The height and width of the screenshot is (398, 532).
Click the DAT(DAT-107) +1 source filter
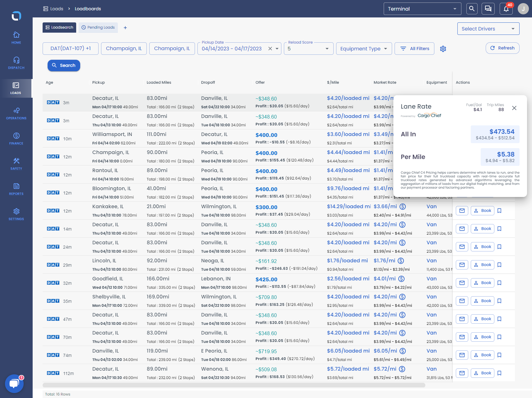[x=71, y=49]
